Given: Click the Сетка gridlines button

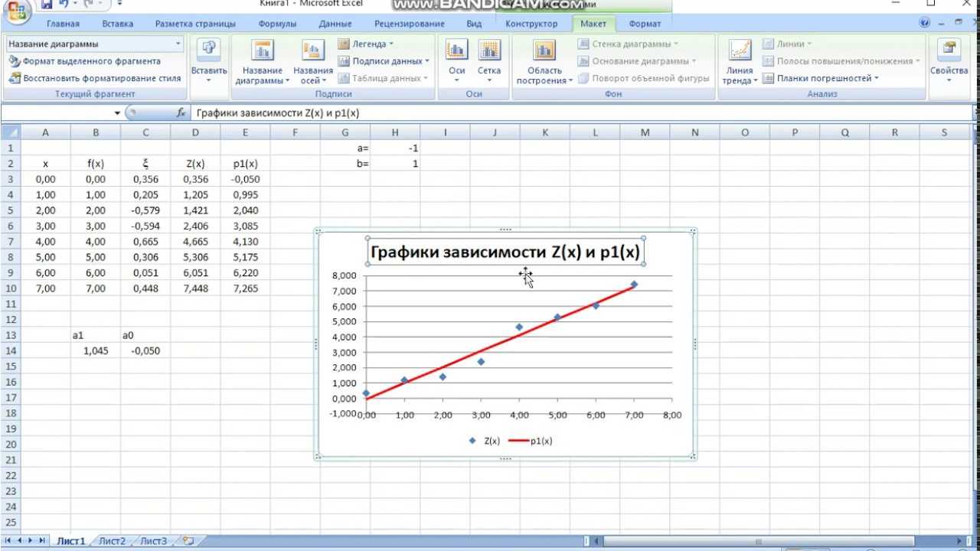Looking at the screenshot, I should click(x=489, y=62).
